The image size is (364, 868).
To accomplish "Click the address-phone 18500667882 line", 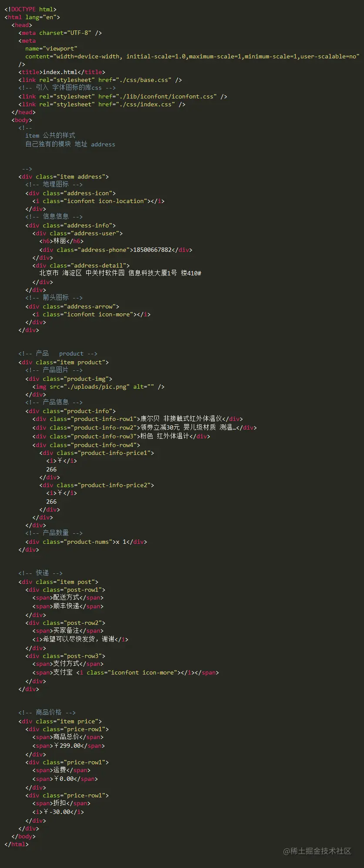I will pyautogui.click(x=116, y=250).
